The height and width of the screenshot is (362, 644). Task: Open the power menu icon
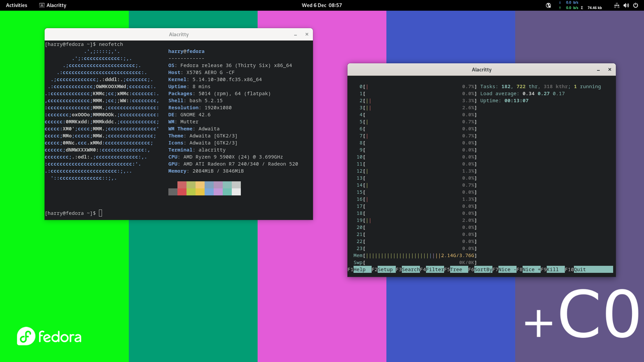(x=636, y=6)
